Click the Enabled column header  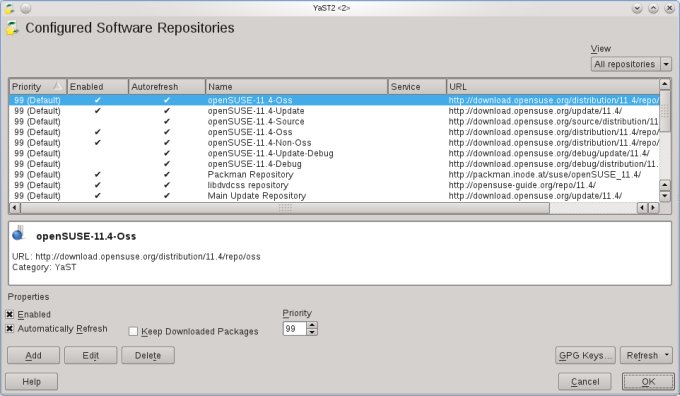click(98, 86)
